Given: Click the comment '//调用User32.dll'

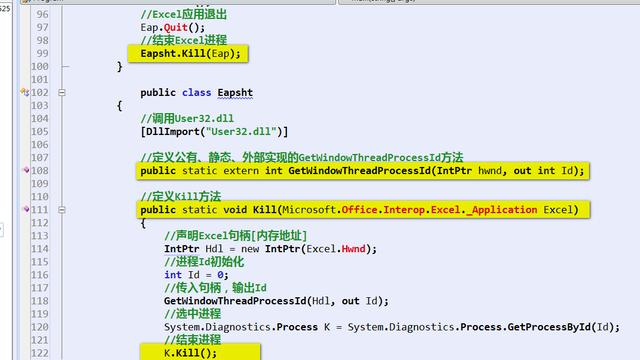Looking at the screenshot, I should click(x=187, y=118).
